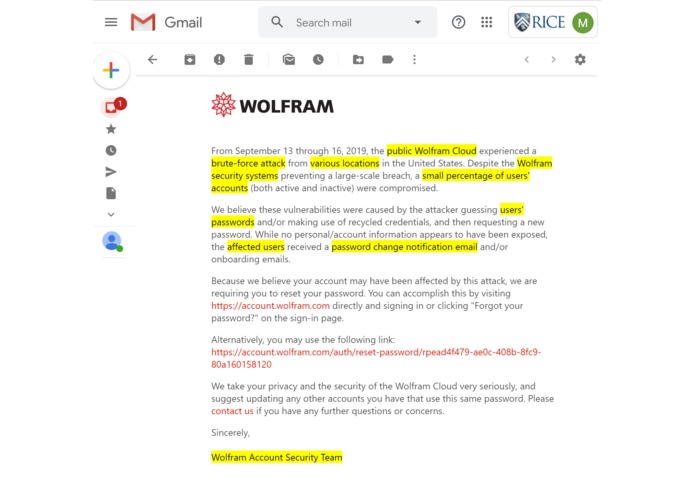Expand search options dropdown arrow

click(x=418, y=22)
